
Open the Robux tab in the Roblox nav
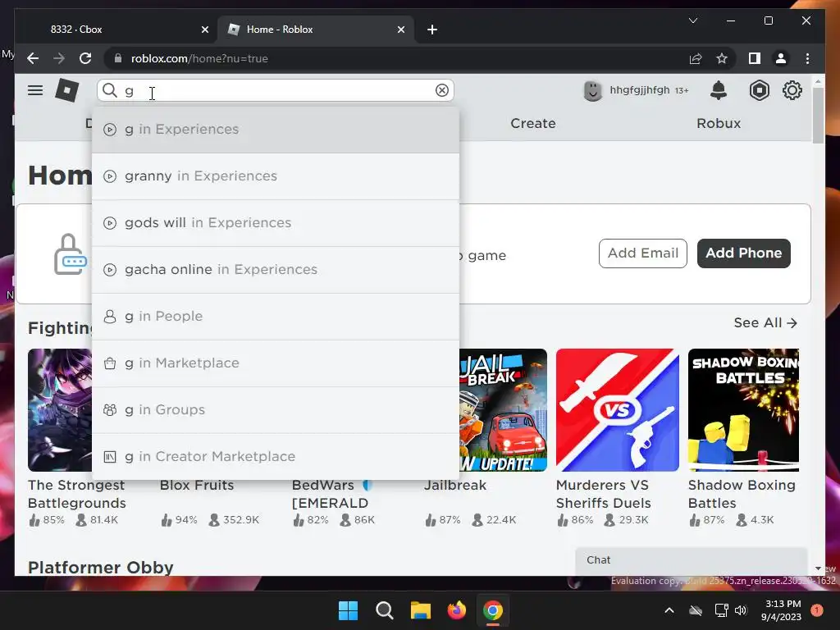click(719, 123)
